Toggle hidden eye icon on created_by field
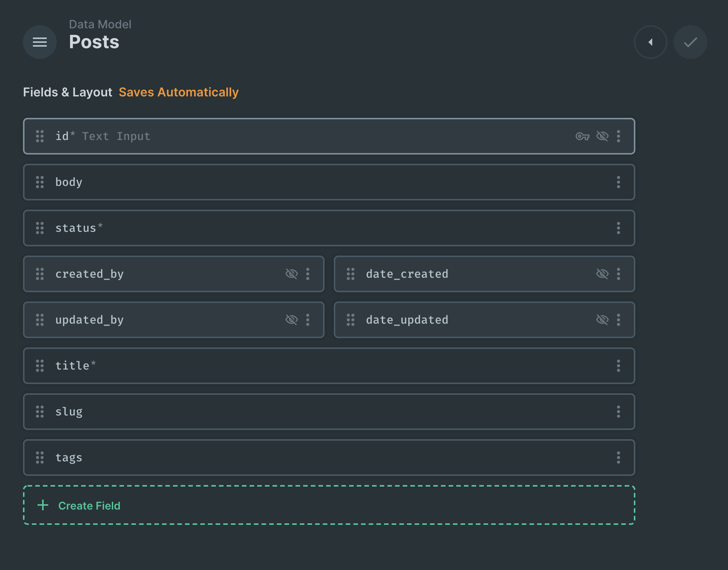This screenshot has width=728, height=570. tap(292, 274)
